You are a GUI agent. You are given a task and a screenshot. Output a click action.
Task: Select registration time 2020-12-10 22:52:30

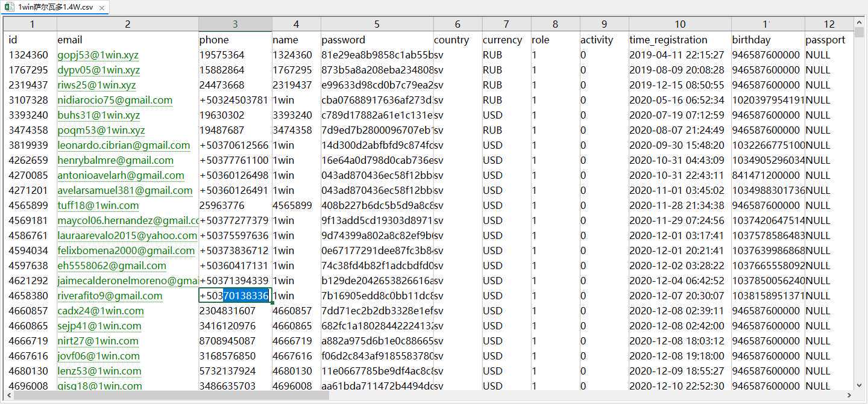pyautogui.click(x=680, y=386)
